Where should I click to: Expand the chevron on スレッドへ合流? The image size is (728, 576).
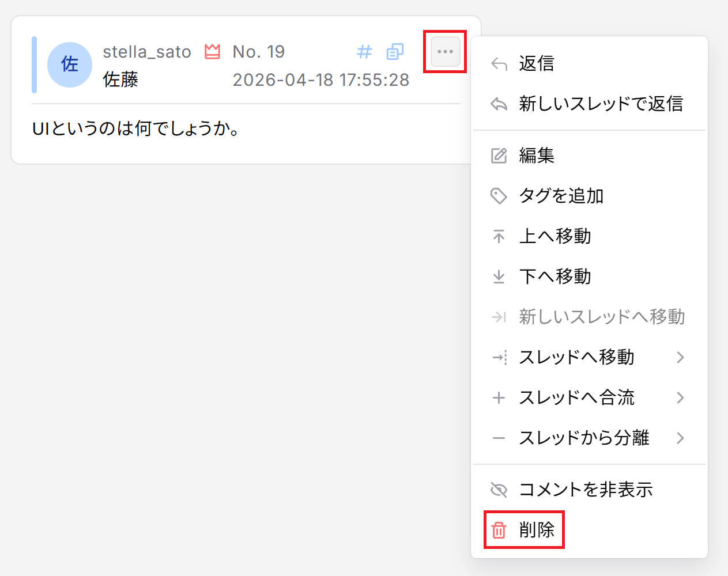(680, 397)
